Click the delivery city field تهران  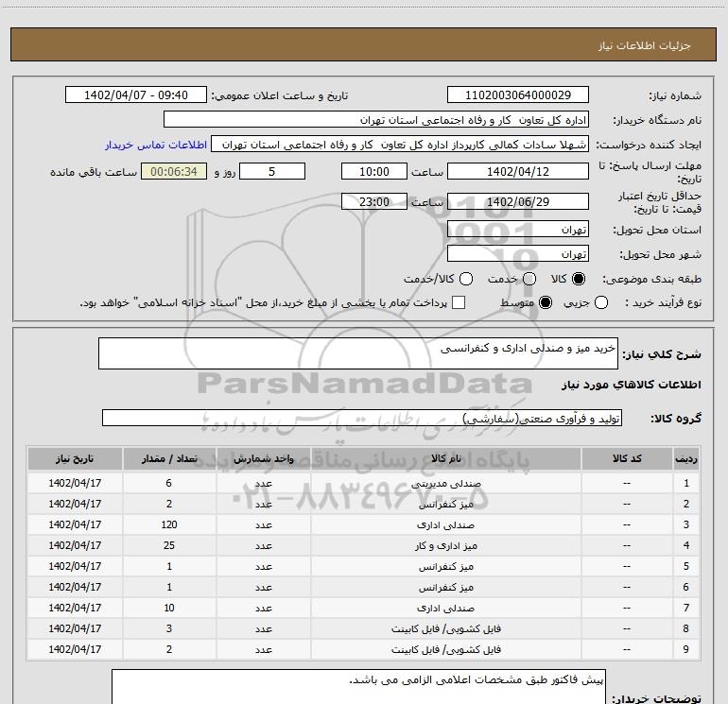tap(518, 254)
